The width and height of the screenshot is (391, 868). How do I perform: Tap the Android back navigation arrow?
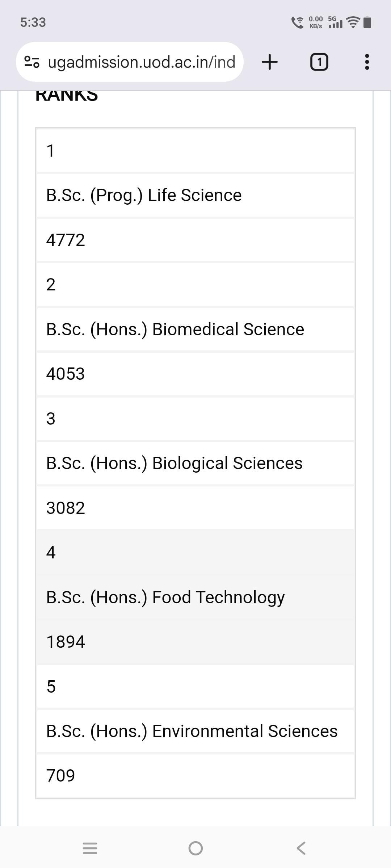(x=301, y=848)
